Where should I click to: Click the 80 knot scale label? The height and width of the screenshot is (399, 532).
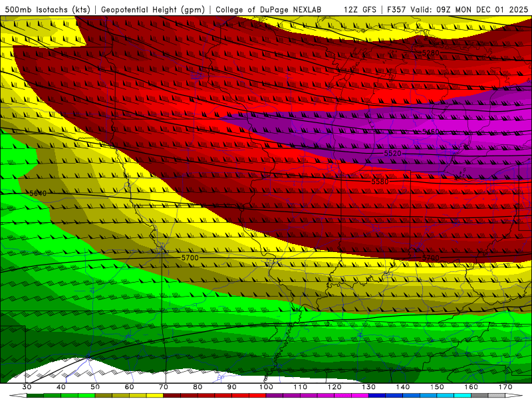click(x=198, y=387)
